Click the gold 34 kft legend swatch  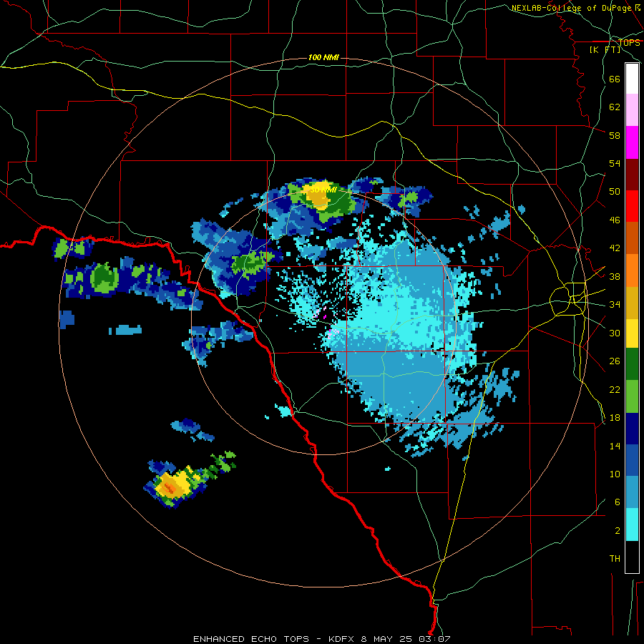point(632,303)
